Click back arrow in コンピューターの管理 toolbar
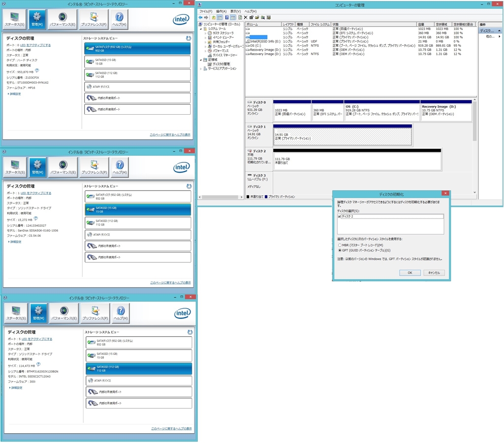The width and height of the screenshot is (504, 443). coord(201,17)
